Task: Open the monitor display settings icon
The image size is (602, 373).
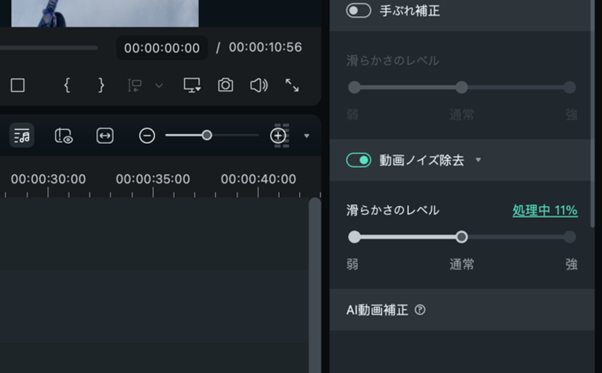Action: 192,85
